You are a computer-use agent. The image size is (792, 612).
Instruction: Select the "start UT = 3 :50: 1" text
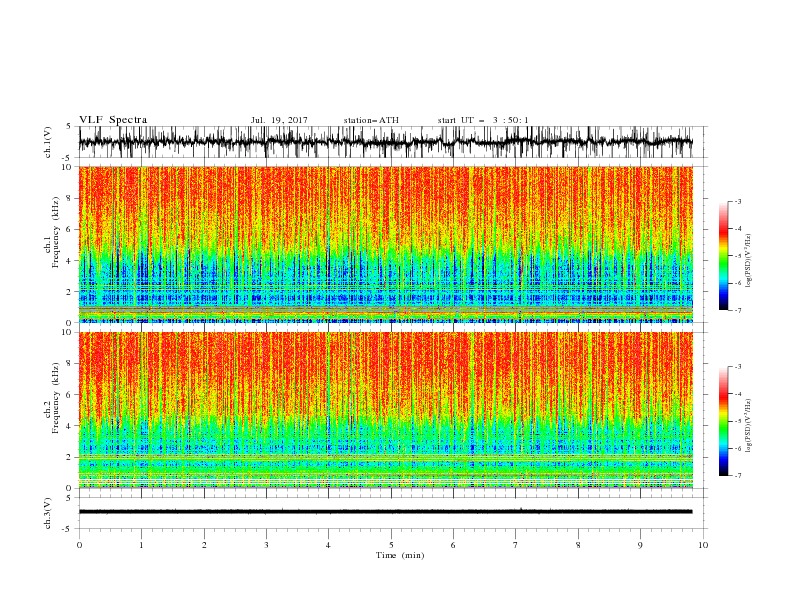[483, 120]
